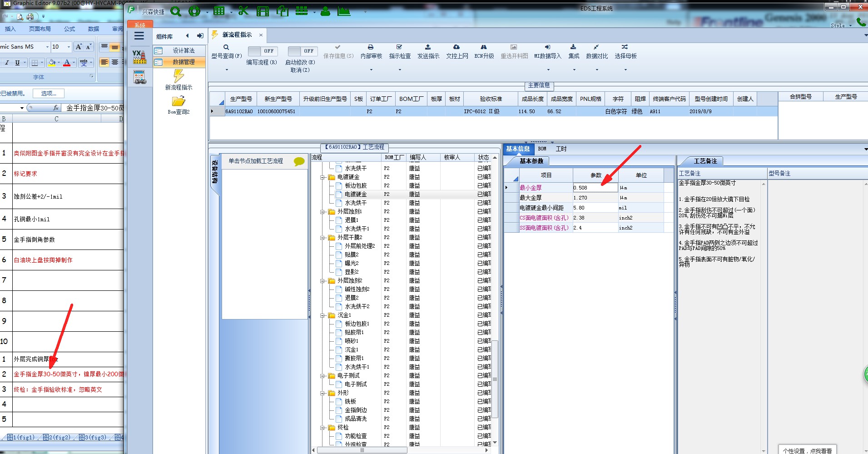Click 集成 download button

point(574,52)
